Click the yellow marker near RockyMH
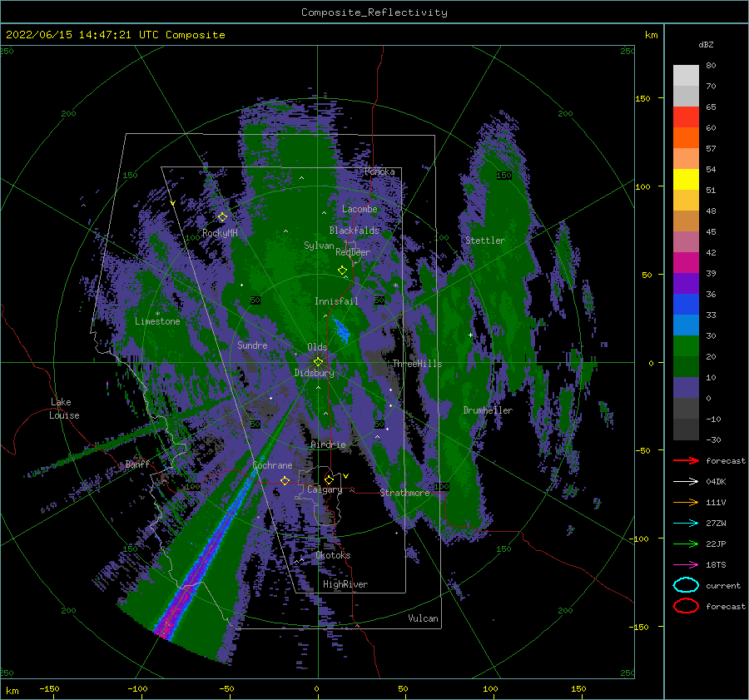 [222, 217]
